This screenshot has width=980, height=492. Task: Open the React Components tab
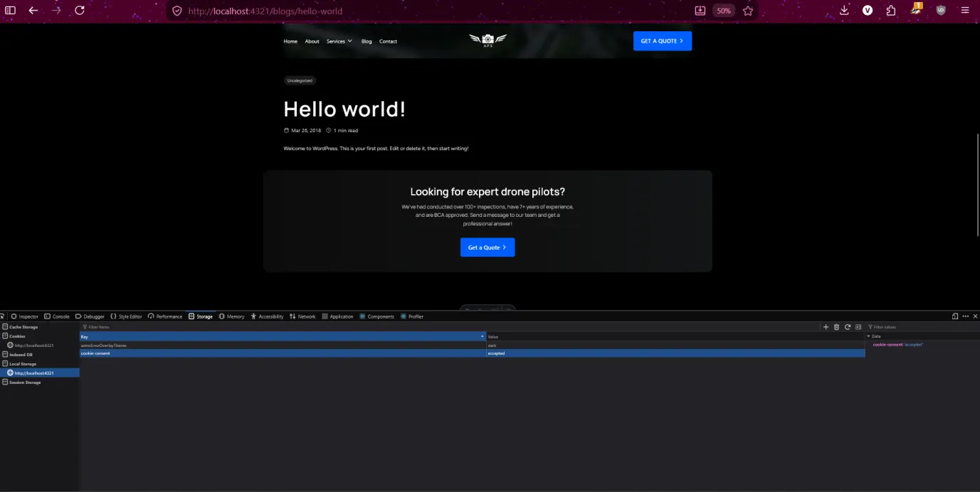tap(377, 316)
